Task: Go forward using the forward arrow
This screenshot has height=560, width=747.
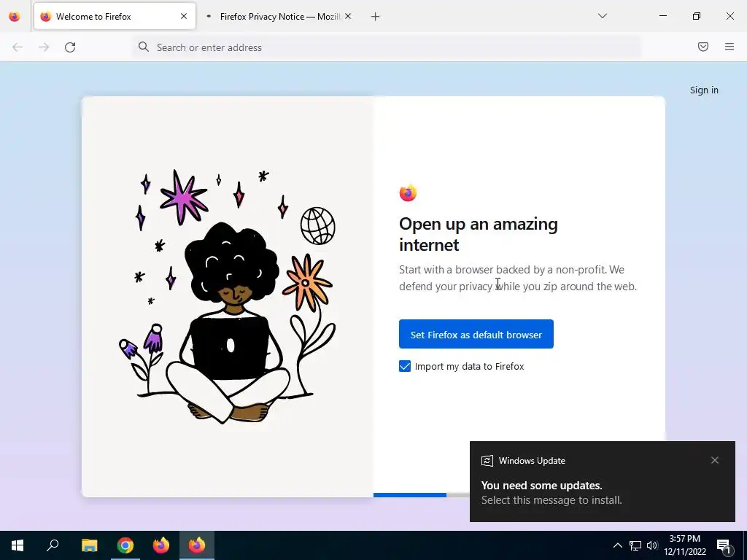Action: 44,47
